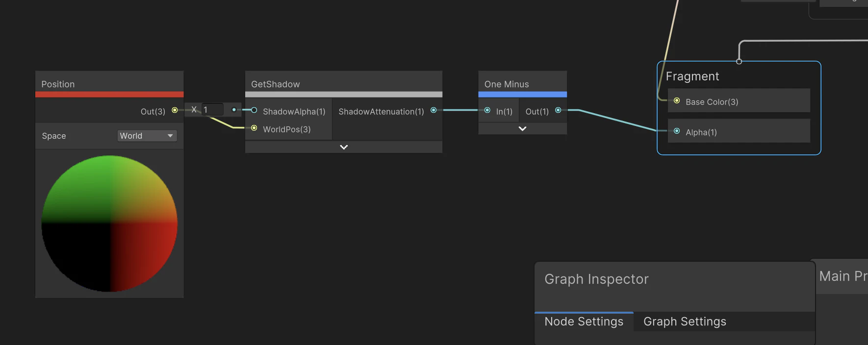Switch to the Node Settings tab
This screenshot has width=868, height=345.
(x=584, y=321)
